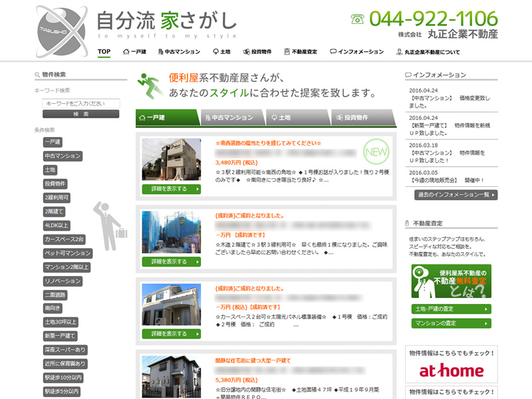
Task: Select the 一戸建 house item in top navigation
Action: pyautogui.click(x=134, y=51)
